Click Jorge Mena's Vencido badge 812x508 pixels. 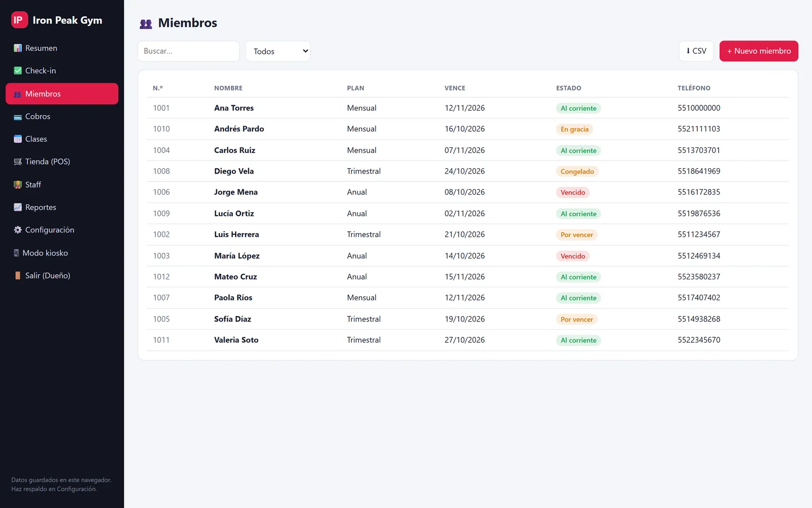pyautogui.click(x=572, y=193)
